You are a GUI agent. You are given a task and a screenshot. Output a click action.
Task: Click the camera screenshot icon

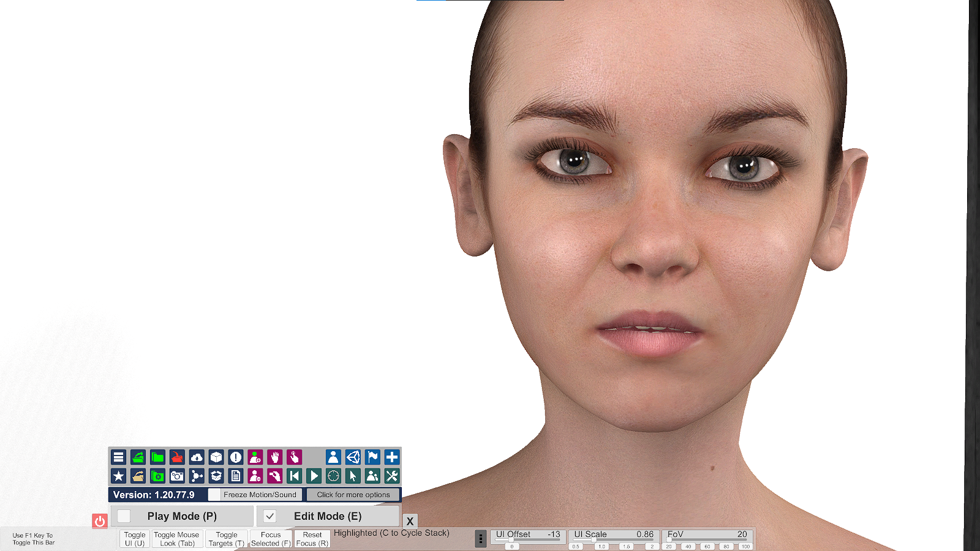177,476
